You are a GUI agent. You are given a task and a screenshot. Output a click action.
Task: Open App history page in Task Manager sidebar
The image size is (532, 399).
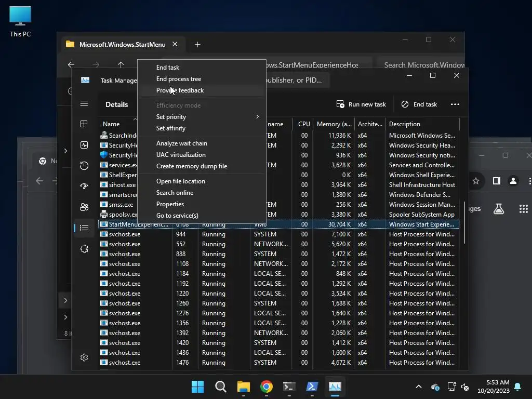[84, 166]
